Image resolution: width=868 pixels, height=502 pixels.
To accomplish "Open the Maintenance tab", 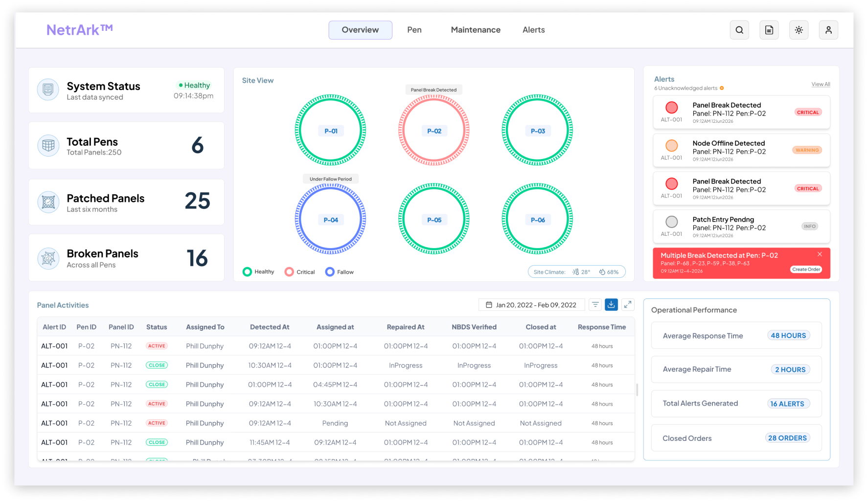I will pyautogui.click(x=476, y=30).
